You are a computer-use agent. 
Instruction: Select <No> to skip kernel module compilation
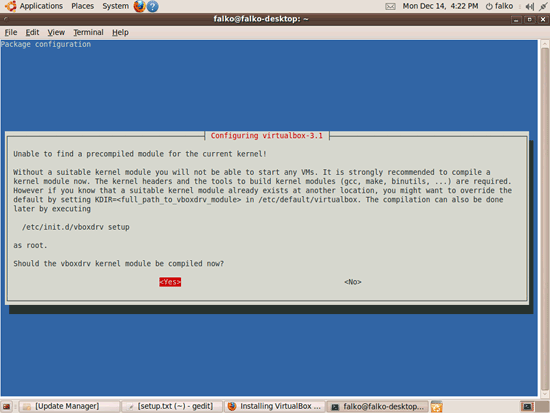(x=353, y=282)
